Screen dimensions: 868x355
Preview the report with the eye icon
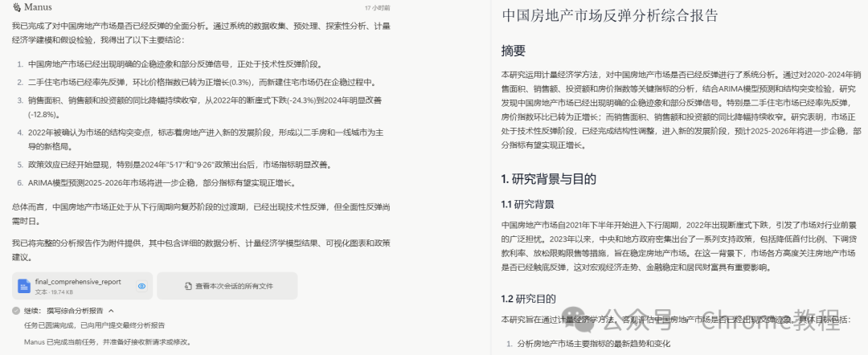click(141, 286)
